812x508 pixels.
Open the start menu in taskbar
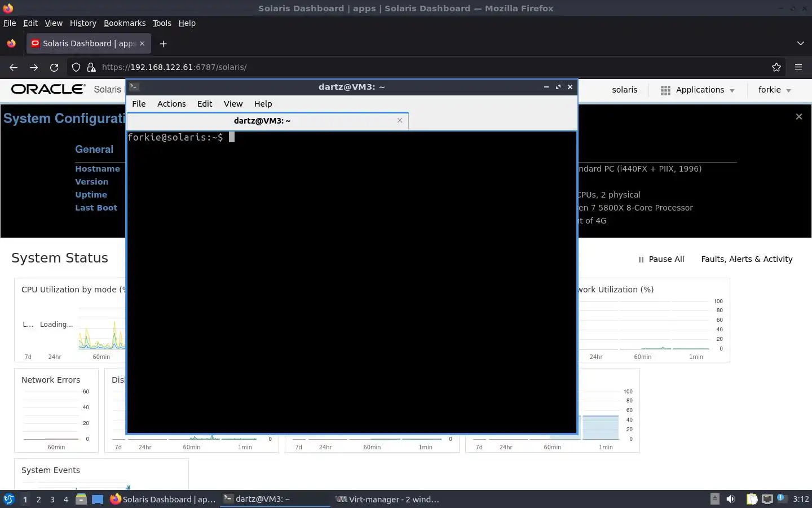click(9, 499)
